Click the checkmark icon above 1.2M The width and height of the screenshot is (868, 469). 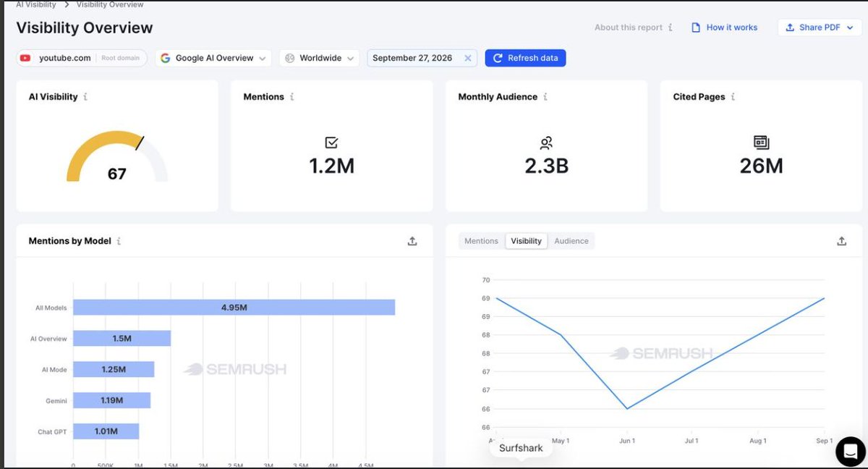[331, 143]
